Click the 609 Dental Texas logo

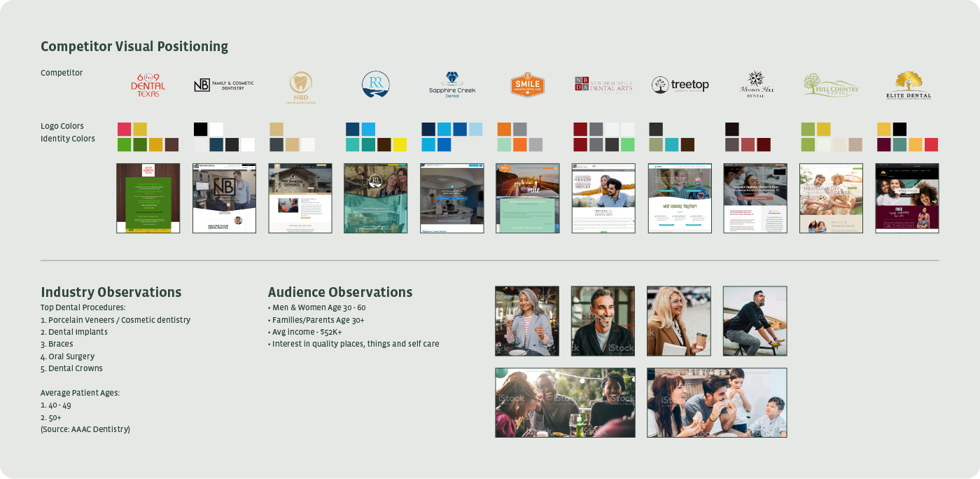(148, 85)
